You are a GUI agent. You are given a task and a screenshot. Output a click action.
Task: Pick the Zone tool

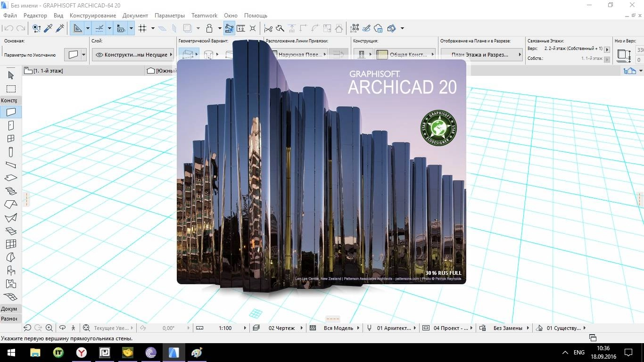click(x=11, y=284)
